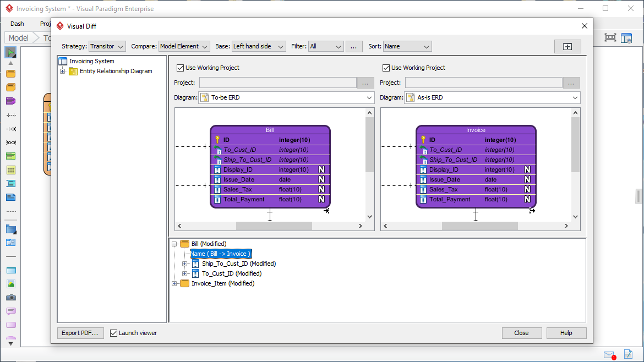Open the document note icon in status bar
This screenshot has width=644, height=362.
coord(628,354)
